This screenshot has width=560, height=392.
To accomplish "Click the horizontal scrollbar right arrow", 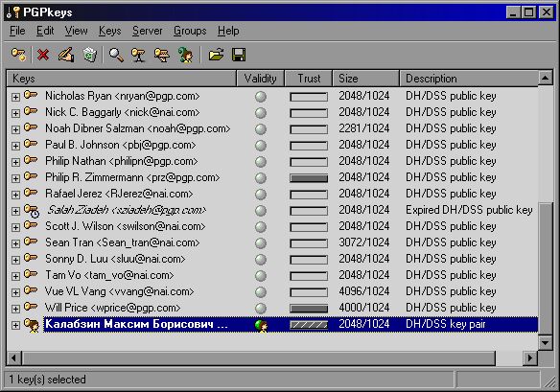I will click(530, 357).
